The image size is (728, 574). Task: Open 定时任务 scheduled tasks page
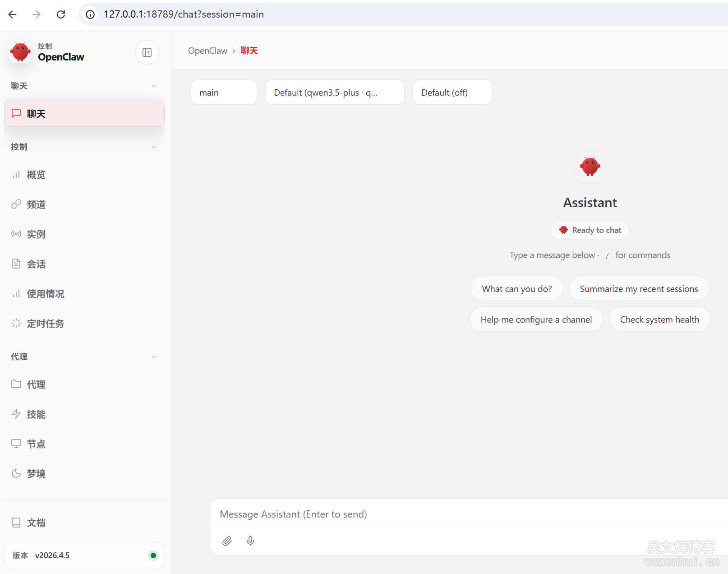(x=45, y=324)
